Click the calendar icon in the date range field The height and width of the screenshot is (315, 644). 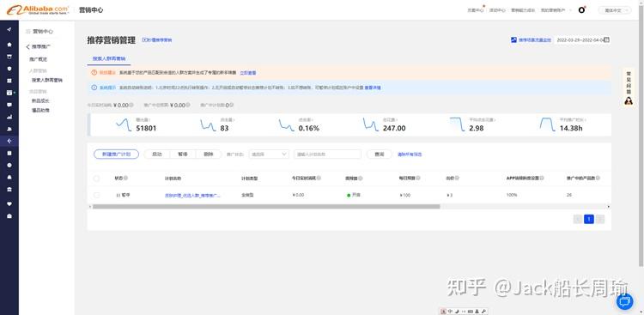coord(606,39)
